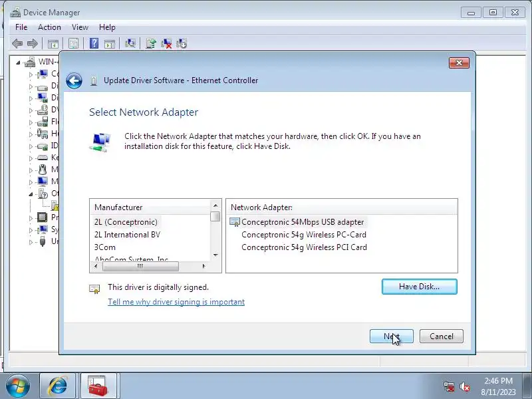Open the Action menu
This screenshot has height=399, width=532.
pyautogui.click(x=49, y=27)
